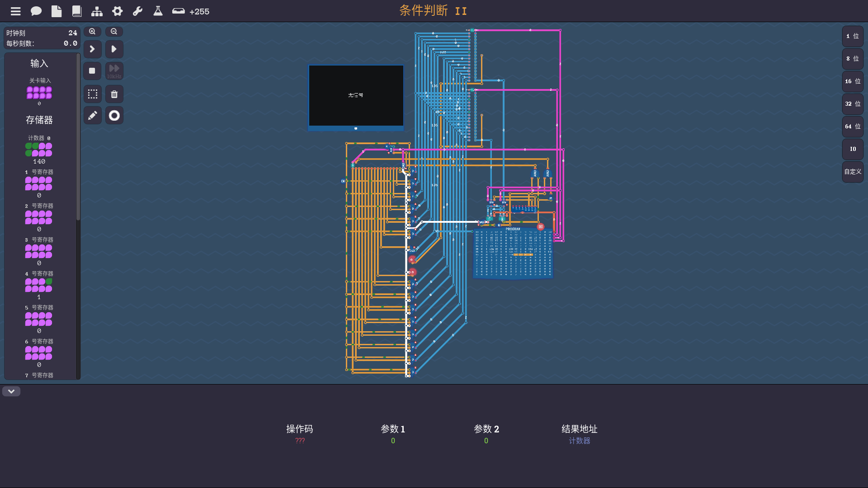Select the 64 位 component category
Screen dimensions: 868x488
853,127
